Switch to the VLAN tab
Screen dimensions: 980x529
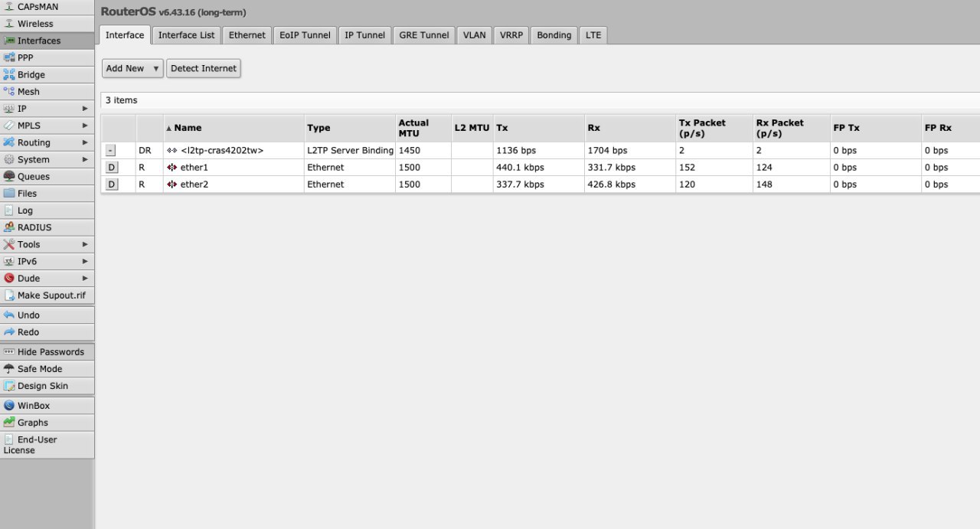tap(475, 35)
